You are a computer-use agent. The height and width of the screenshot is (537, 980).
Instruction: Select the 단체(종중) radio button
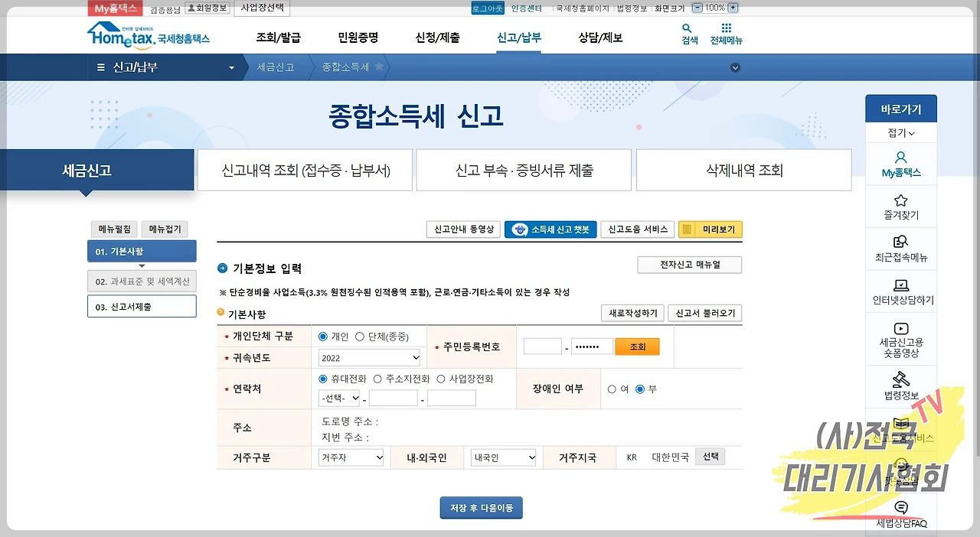(360, 337)
